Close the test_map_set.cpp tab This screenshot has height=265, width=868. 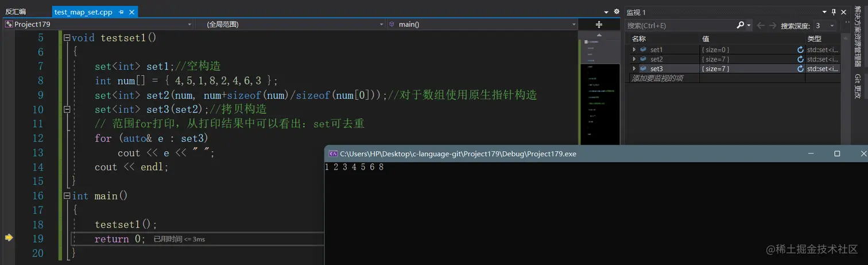131,12
